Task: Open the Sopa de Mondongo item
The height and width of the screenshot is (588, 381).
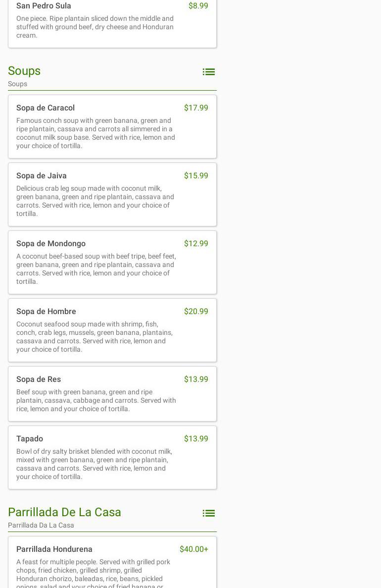Action: tap(51, 244)
